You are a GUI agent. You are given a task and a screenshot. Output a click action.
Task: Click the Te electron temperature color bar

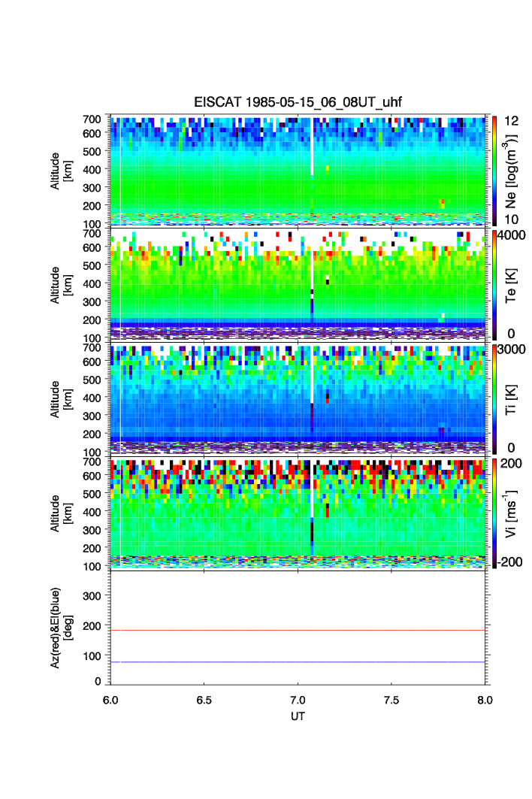point(495,284)
